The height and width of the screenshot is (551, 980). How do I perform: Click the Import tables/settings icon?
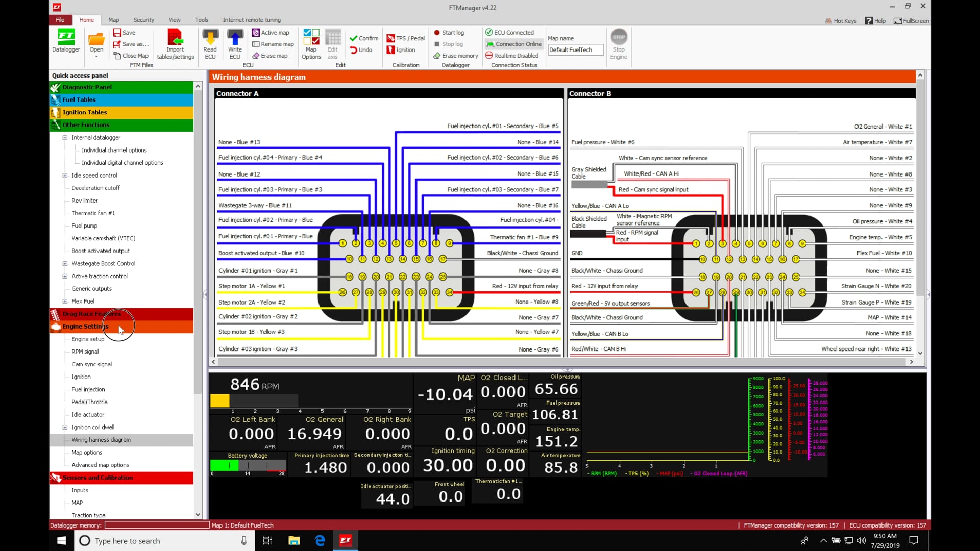point(175,43)
